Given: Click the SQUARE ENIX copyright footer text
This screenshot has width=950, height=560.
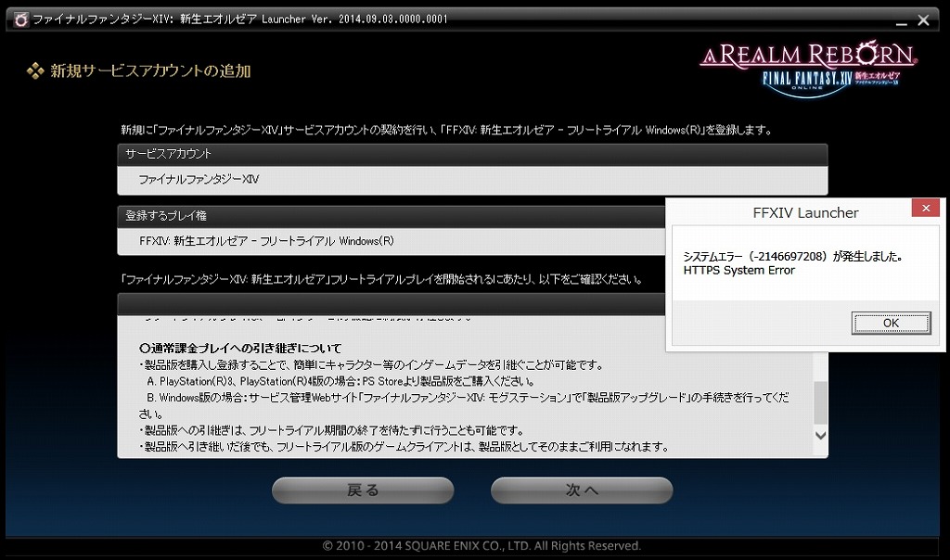Looking at the screenshot, I should pos(481,545).
